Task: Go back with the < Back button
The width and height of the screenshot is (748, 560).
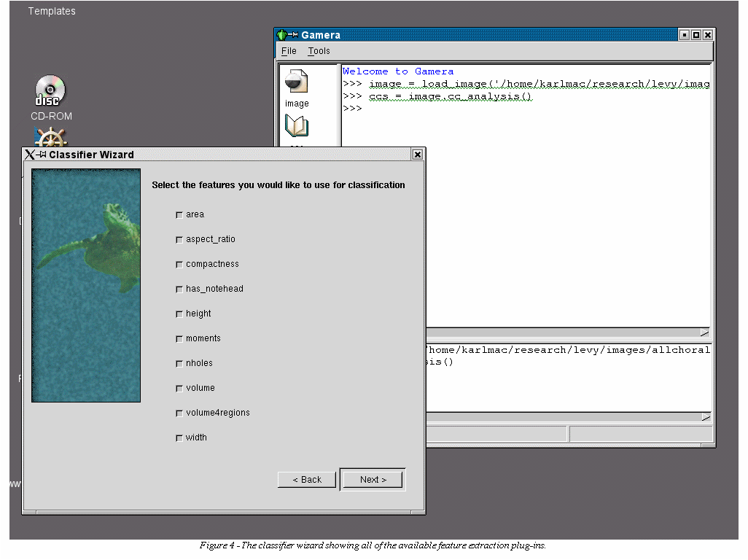Action: 307,480
